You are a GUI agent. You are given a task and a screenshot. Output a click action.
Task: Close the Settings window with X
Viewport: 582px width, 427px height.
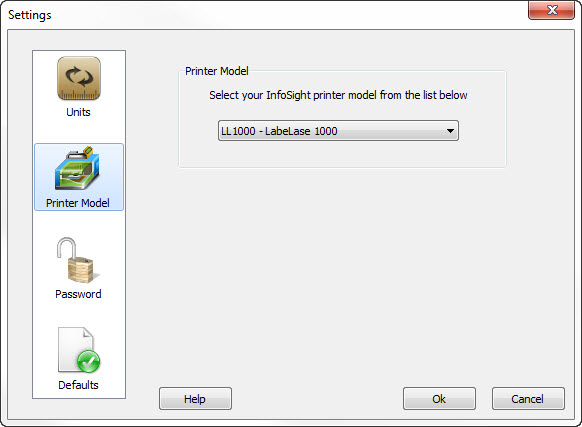(x=552, y=10)
